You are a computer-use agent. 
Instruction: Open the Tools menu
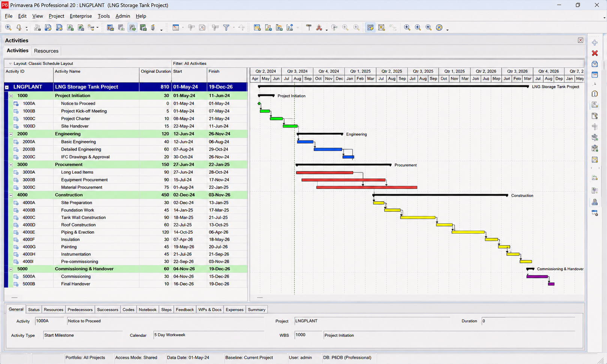click(103, 16)
